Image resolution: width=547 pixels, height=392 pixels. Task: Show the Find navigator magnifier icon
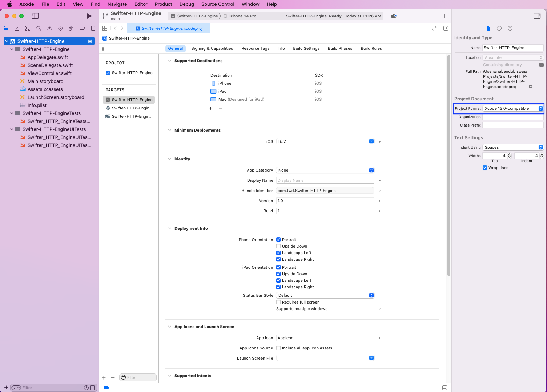(x=39, y=28)
